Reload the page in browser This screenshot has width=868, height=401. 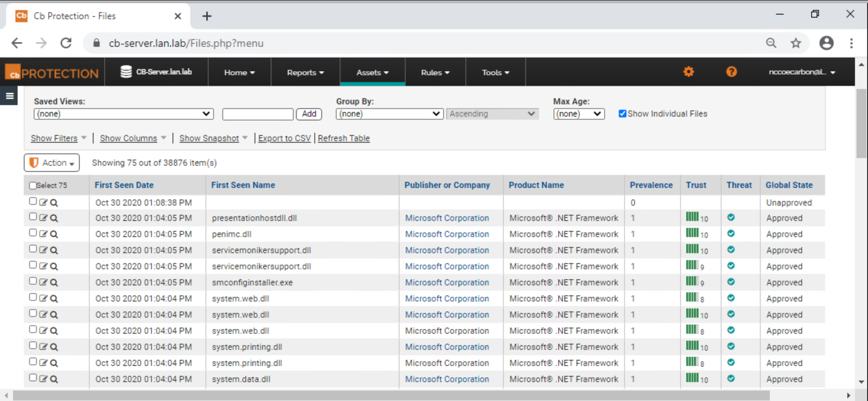pyautogui.click(x=66, y=43)
